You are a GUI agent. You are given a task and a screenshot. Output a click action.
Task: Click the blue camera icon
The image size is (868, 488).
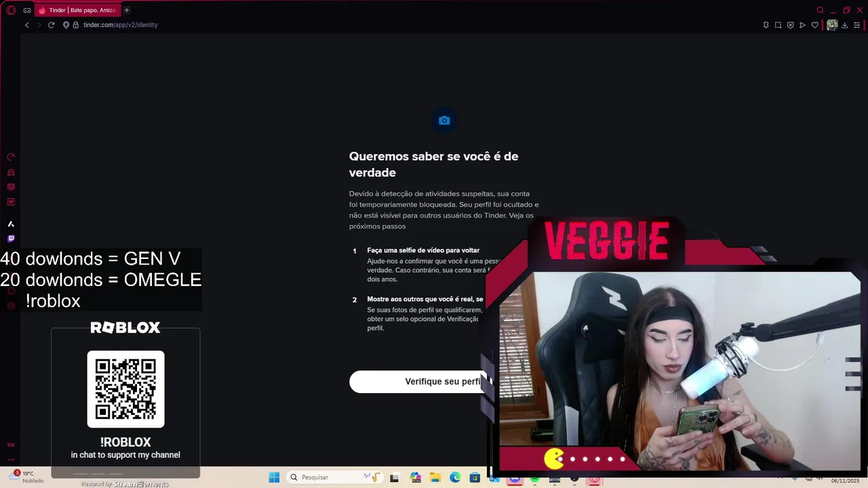tap(444, 121)
